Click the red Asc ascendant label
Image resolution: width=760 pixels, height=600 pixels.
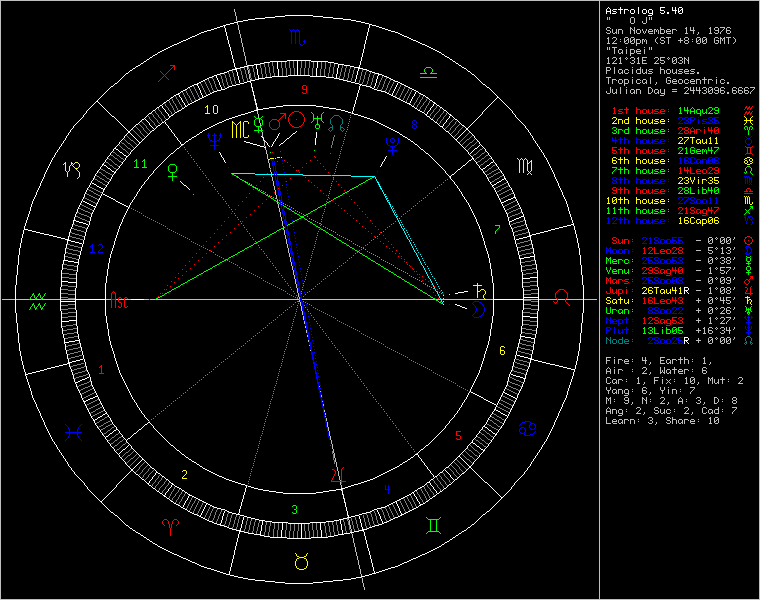(119, 300)
